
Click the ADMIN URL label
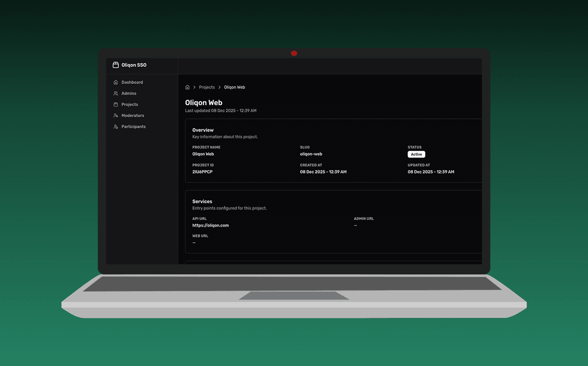364,219
